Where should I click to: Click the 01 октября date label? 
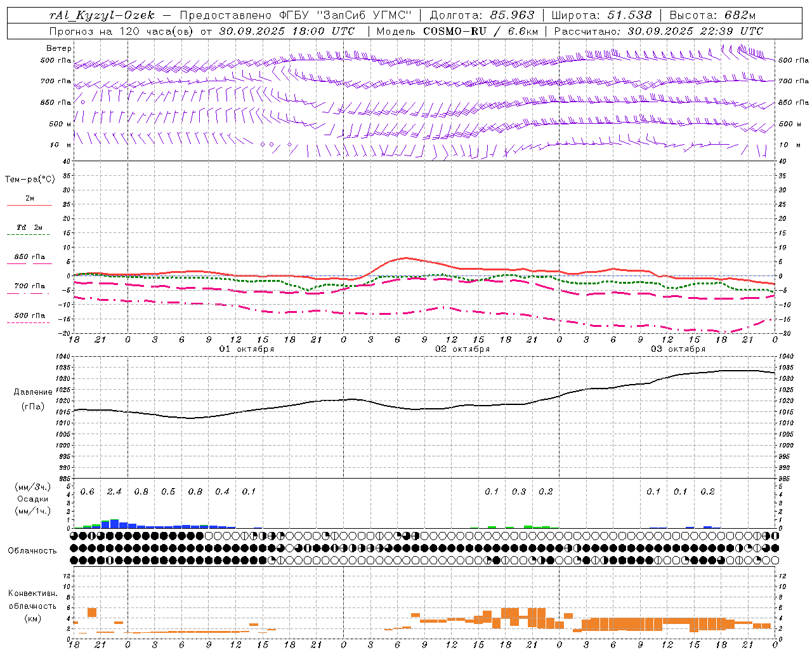(247, 349)
